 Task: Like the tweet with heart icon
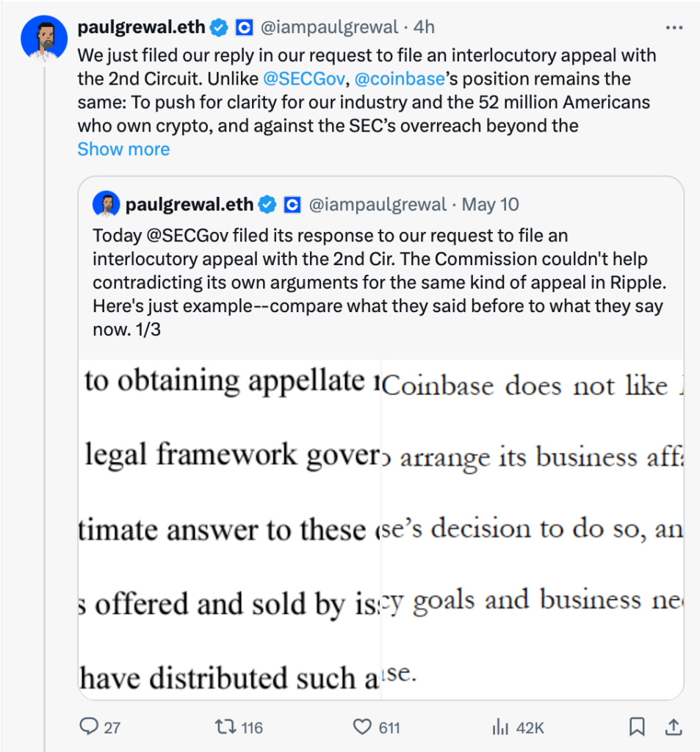point(362,727)
